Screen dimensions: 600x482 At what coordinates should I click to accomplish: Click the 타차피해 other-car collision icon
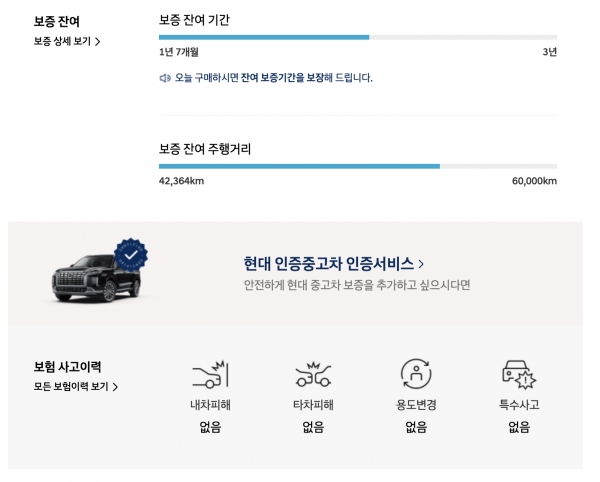coord(313,375)
